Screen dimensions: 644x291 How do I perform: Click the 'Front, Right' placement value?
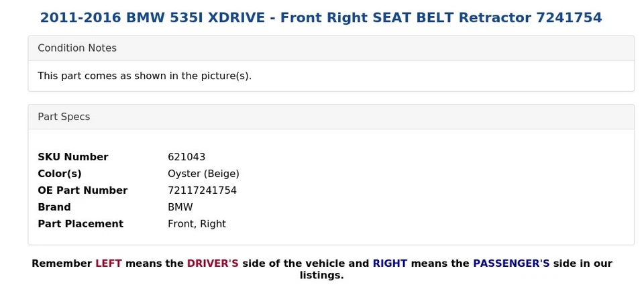coord(197,224)
